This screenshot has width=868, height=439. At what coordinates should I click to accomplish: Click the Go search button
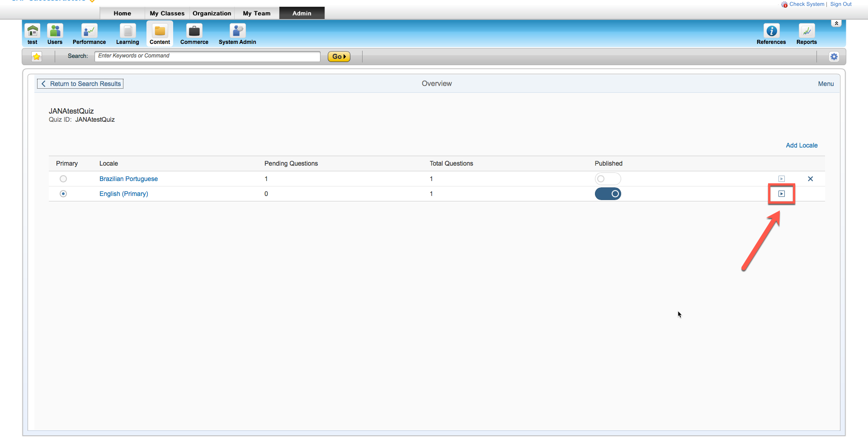(x=339, y=57)
